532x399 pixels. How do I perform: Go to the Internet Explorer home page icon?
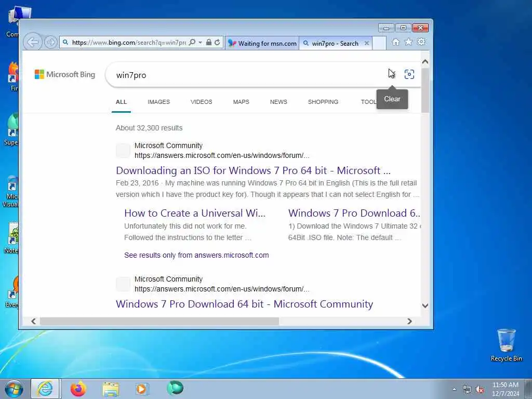(395, 42)
